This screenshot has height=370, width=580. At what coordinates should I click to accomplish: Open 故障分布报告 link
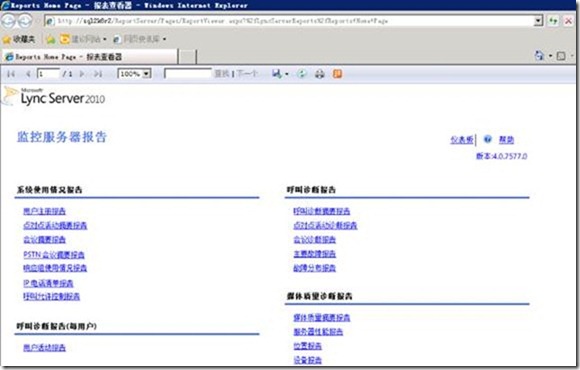coord(315,268)
